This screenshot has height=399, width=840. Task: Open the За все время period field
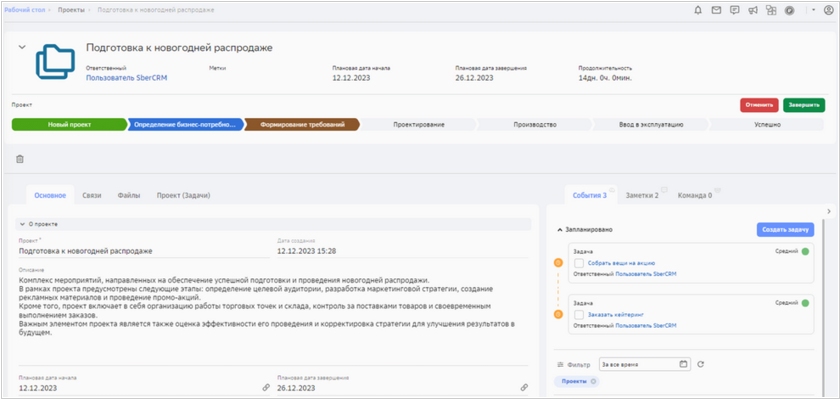point(644,364)
